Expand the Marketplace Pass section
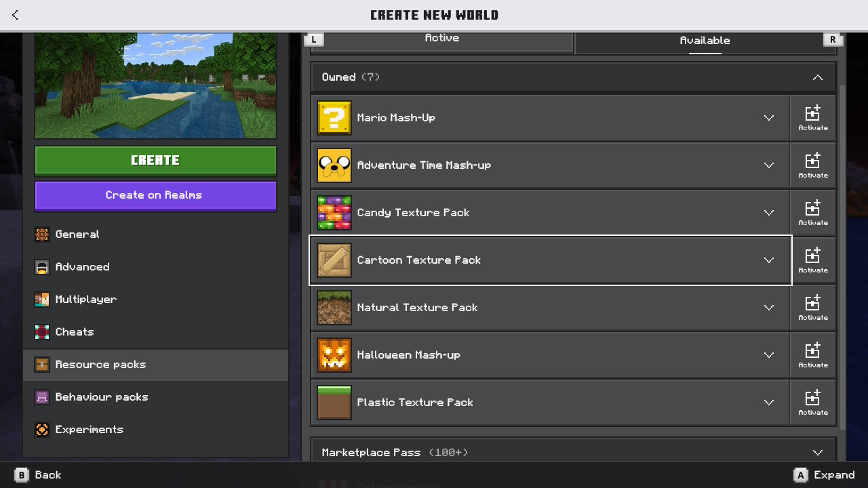Viewport: 868px width, 488px height. pyautogui.click(x=818, y=453)
